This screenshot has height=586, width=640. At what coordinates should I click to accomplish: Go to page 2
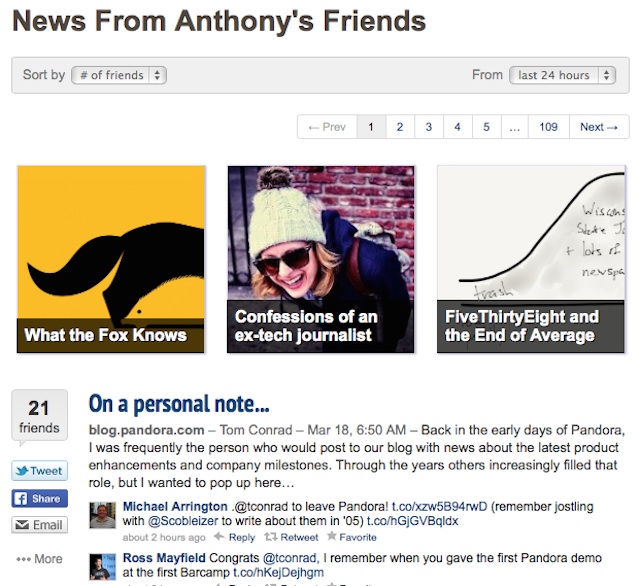coord(400,127)
